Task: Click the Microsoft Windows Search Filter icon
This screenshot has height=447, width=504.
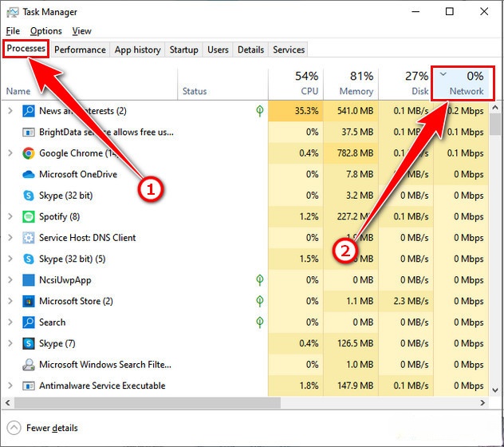Action: (x=29, y=365)
